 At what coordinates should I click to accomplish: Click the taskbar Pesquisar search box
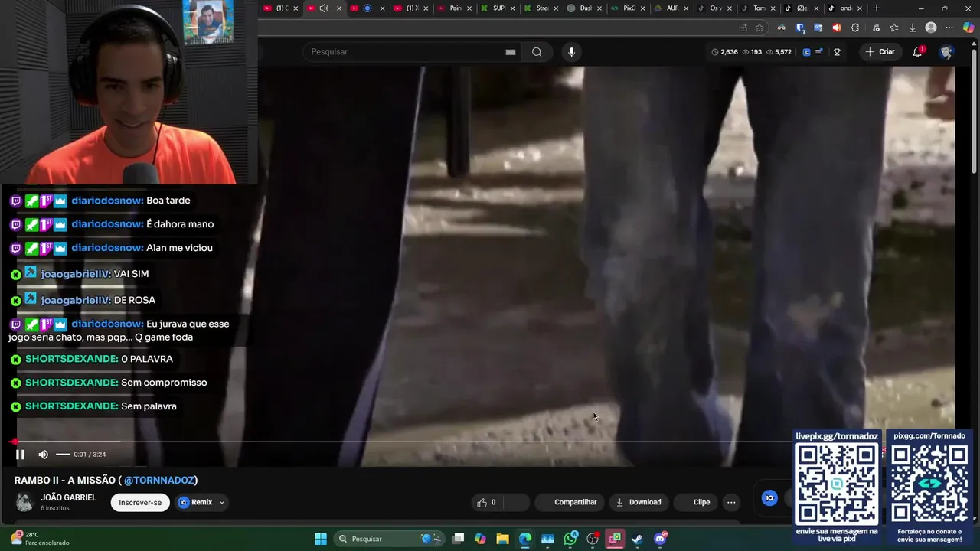pyautogui.click(x=389, y=539)
